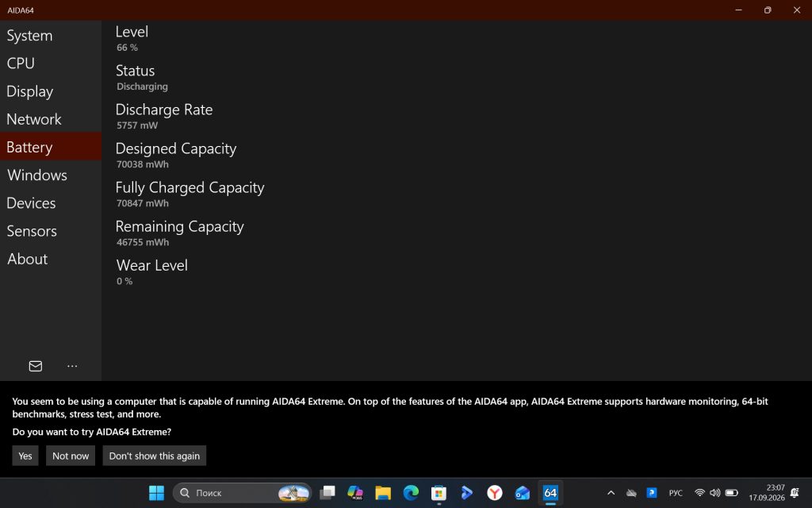812x508 pixels.
Task: Dismiss the prompt with Not now
Action: click(71, 456)
